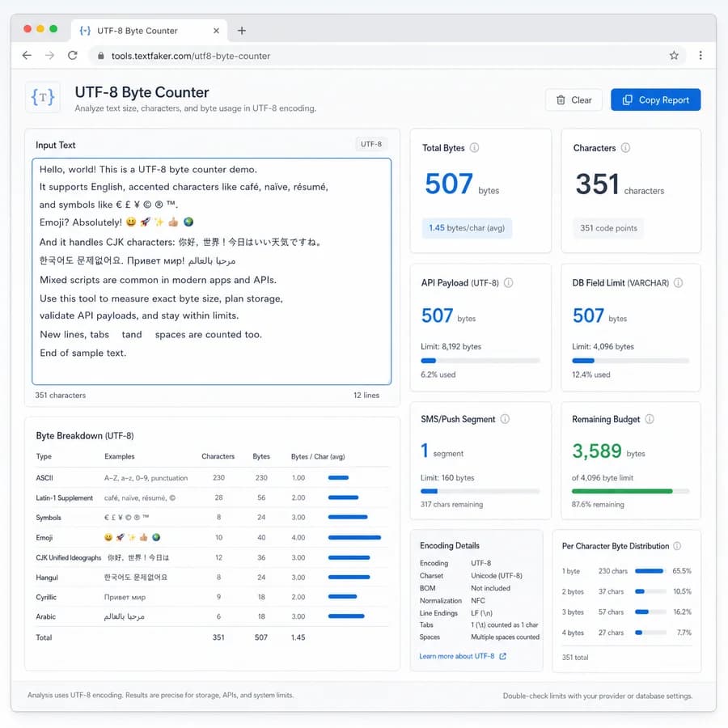Click inside the Input Text area

pyautogui.click(x=212, y=271)
